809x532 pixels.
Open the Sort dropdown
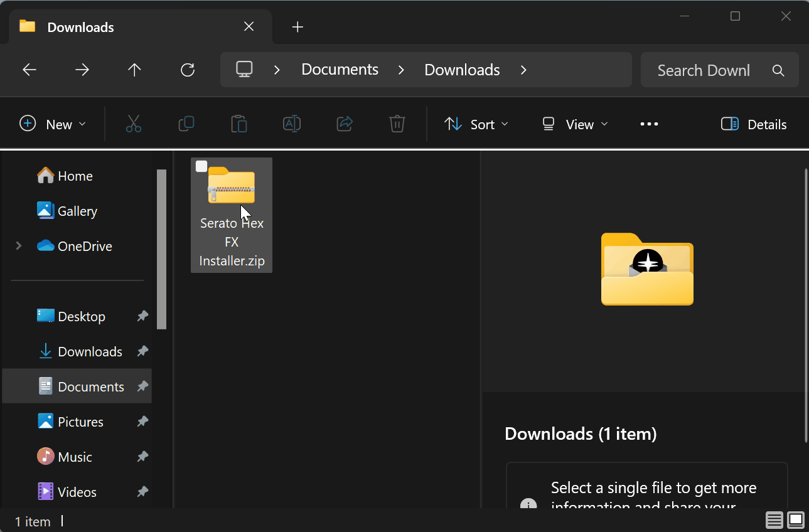(476, 124)
